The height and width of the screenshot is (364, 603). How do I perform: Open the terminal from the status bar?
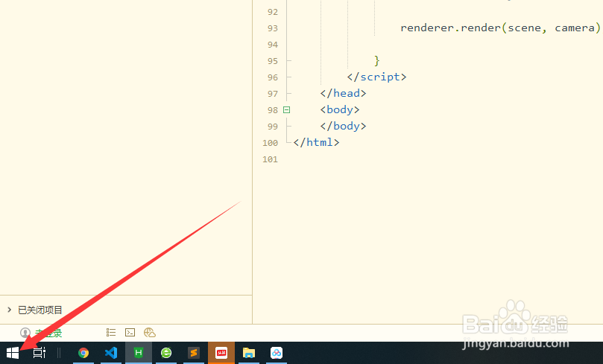click(x=130, y=333)
